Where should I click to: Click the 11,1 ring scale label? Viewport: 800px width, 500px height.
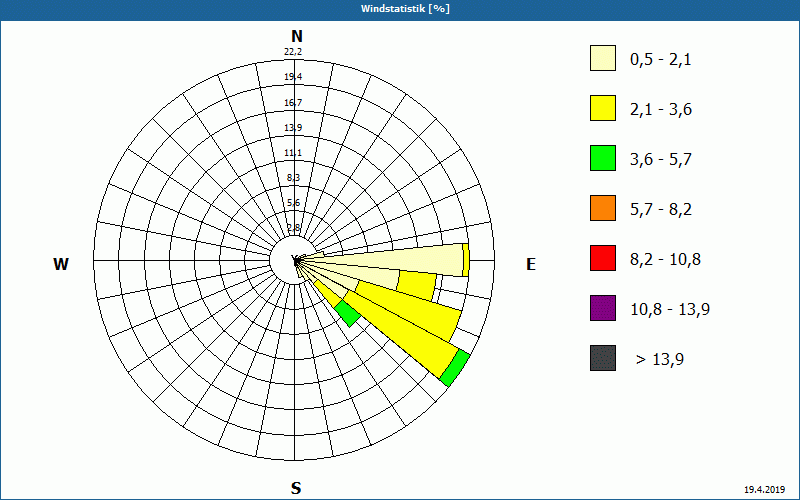coord(293,153)
